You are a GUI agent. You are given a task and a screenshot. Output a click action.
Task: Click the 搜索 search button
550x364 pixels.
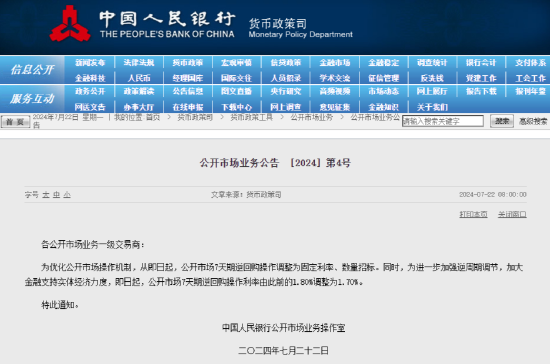point(502,121)
